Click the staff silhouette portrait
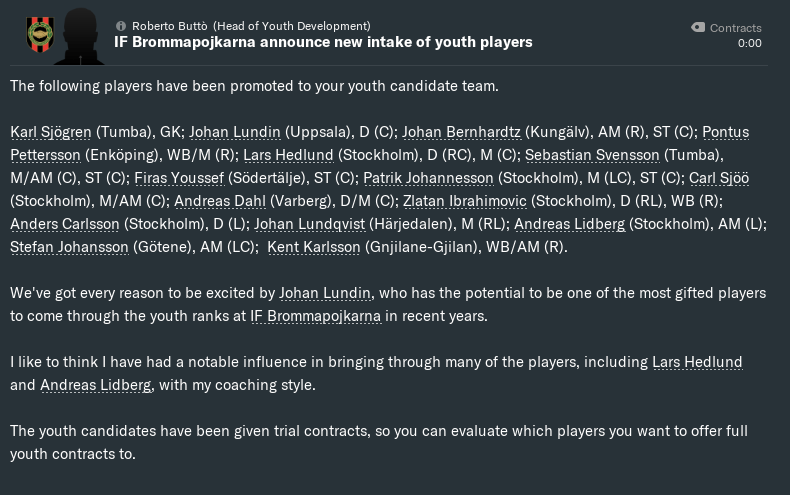The width and height of the screenshot is (790, 495). (79, 36)
